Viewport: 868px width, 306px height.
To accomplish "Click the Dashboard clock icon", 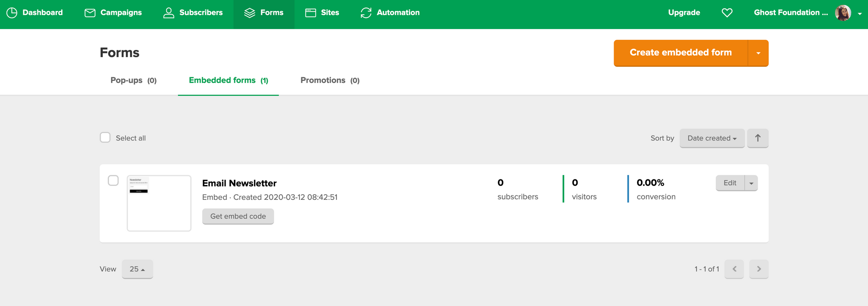I will coord(12,13).
